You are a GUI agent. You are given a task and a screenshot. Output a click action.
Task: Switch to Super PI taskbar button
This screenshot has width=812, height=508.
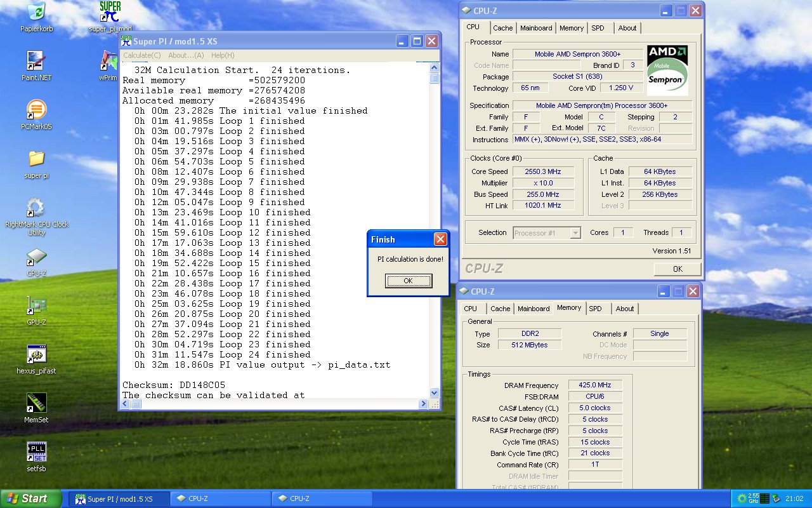(119, 498)
